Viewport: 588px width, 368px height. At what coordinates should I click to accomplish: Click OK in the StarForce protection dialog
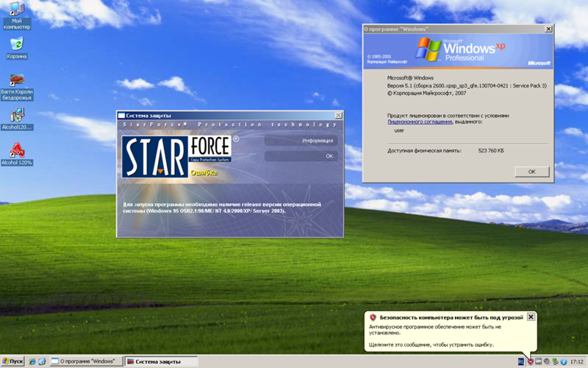coord(301,156)
